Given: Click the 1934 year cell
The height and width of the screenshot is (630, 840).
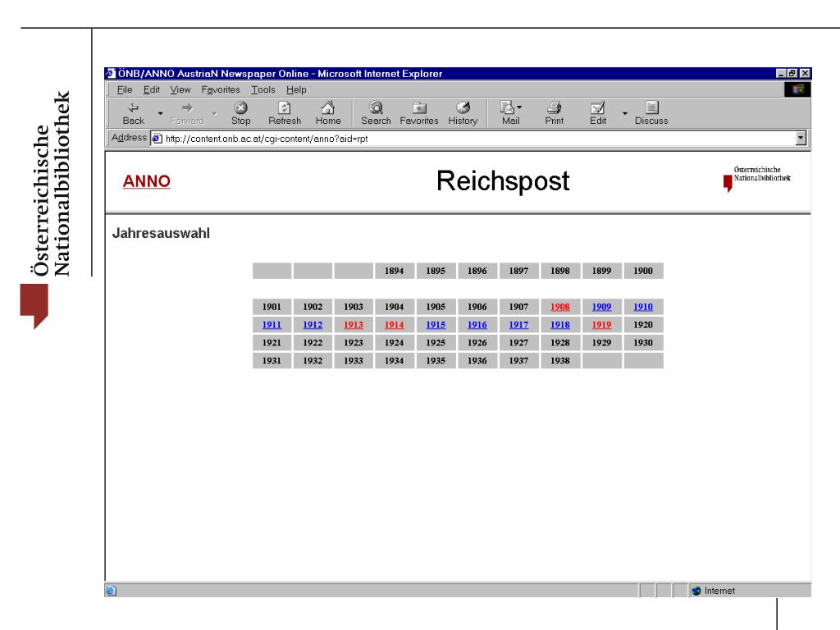Looking at the screenshot, I should tap(395, 361).
